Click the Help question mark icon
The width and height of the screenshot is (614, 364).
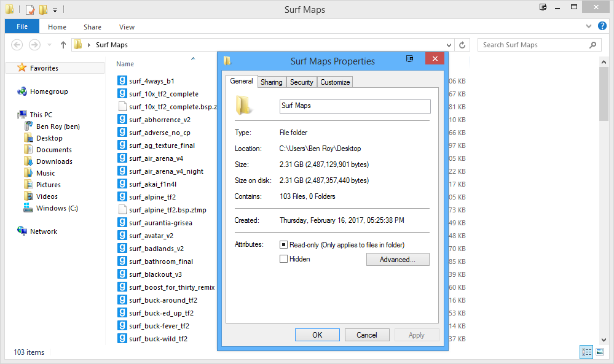pyautogui.click(x=602, y=26)
